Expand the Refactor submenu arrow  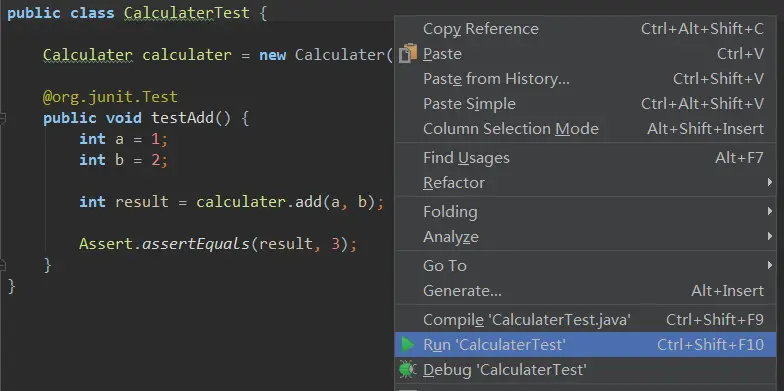tap(770, 182)
